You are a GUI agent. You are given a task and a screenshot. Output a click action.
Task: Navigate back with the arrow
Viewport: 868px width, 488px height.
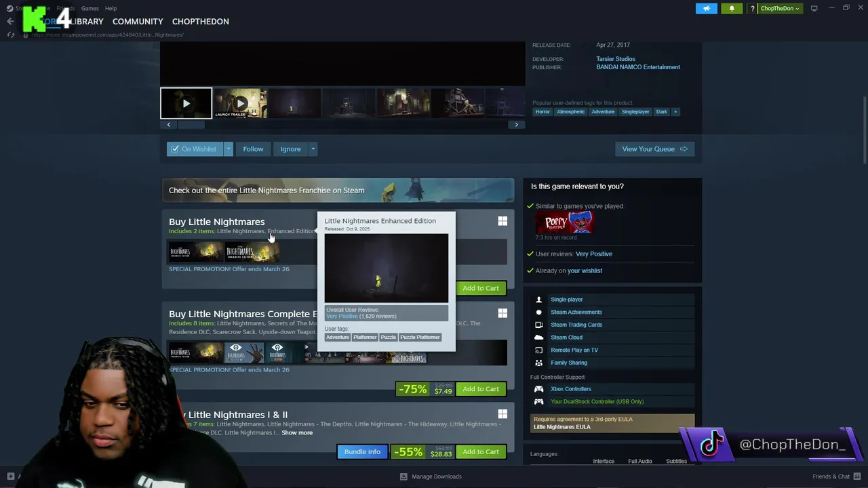(x=10, y=22)
